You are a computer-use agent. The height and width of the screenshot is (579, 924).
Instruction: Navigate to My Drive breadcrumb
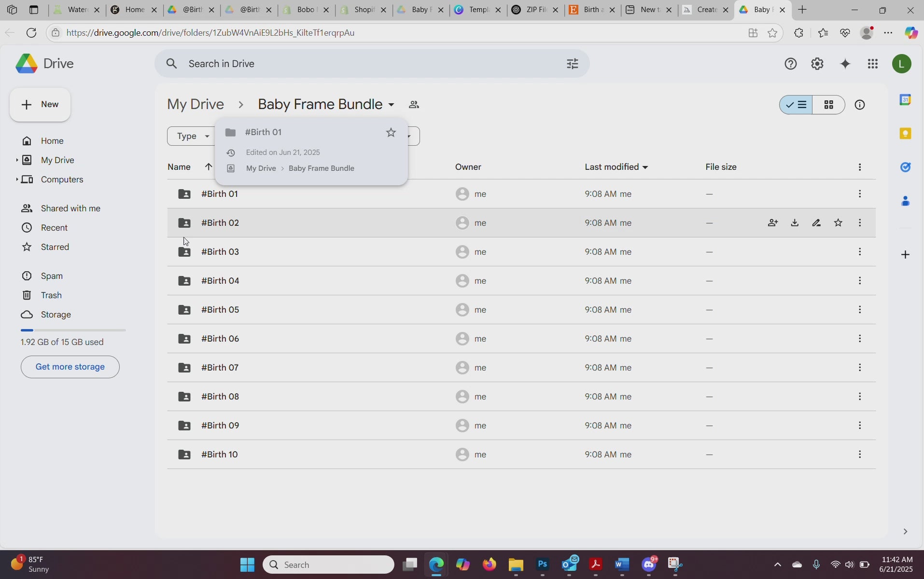coord(196,104)
